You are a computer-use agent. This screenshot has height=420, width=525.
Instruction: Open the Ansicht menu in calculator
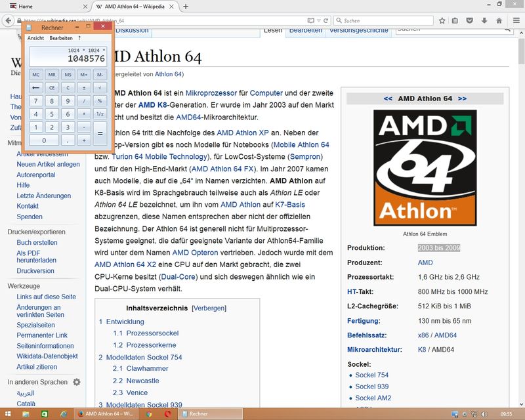pyautogui.click(x=35, y=38)
